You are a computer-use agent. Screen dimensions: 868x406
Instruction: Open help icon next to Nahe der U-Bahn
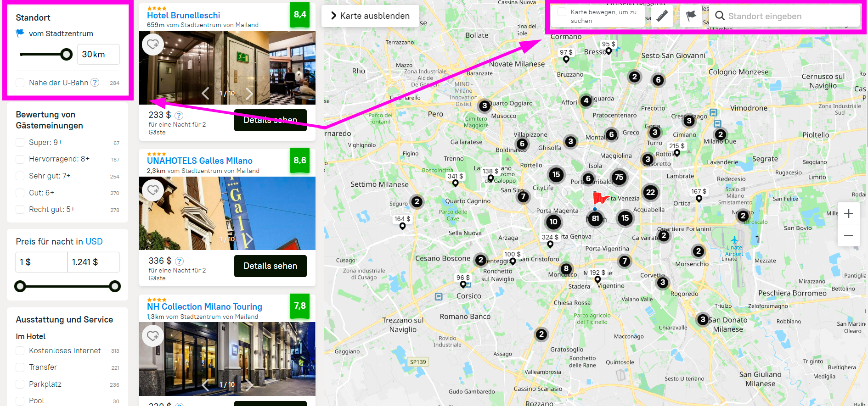[x=95, y=83]
